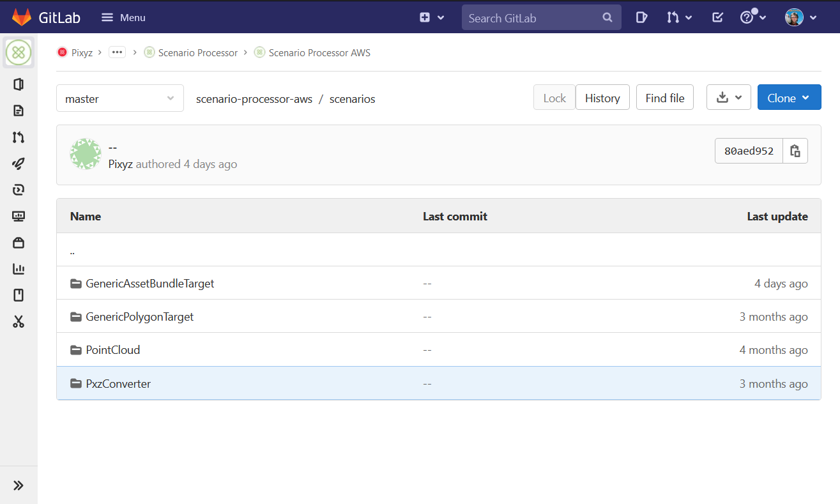The width and height of the screenshot is (840, 504).
Task: Open the merge requests dropdown in top bar
Action: 680,18
